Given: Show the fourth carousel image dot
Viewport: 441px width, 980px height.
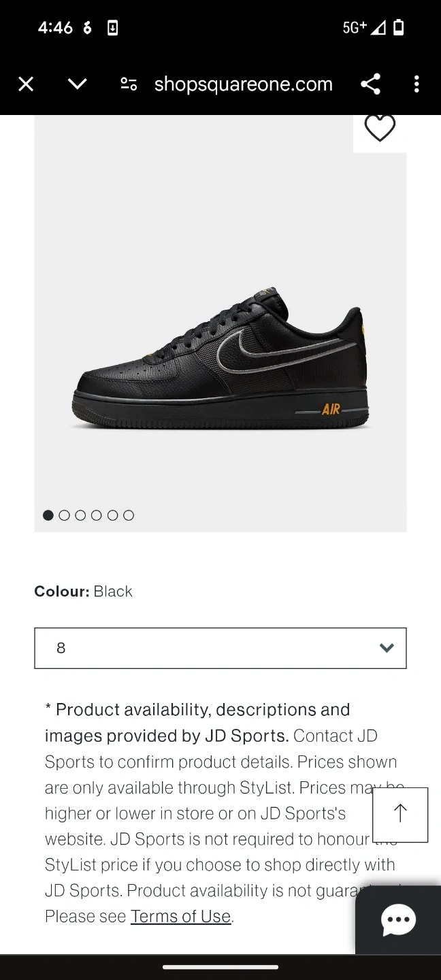Looking at the screenshot, I should click(x=97, y=515).
